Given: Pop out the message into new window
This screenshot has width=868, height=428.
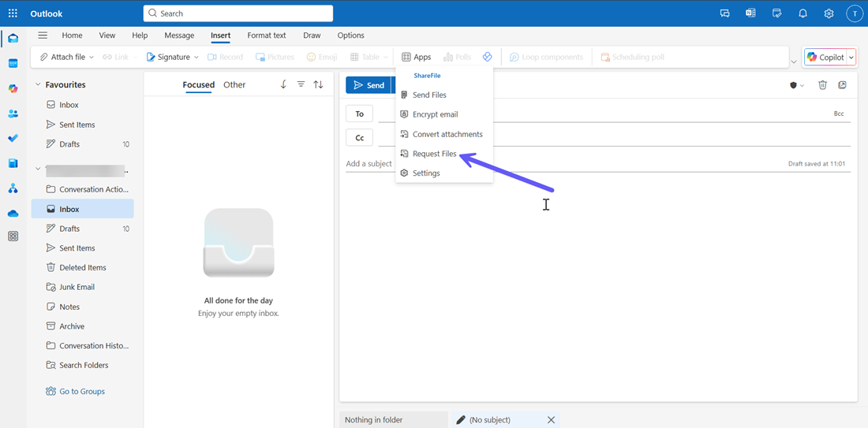Looking at the screenshot, I should (x=843, y=85).
